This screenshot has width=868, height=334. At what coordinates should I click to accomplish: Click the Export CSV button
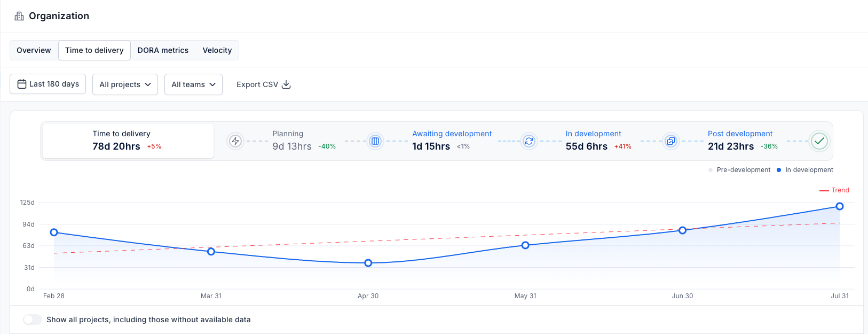tap(264, 84)
